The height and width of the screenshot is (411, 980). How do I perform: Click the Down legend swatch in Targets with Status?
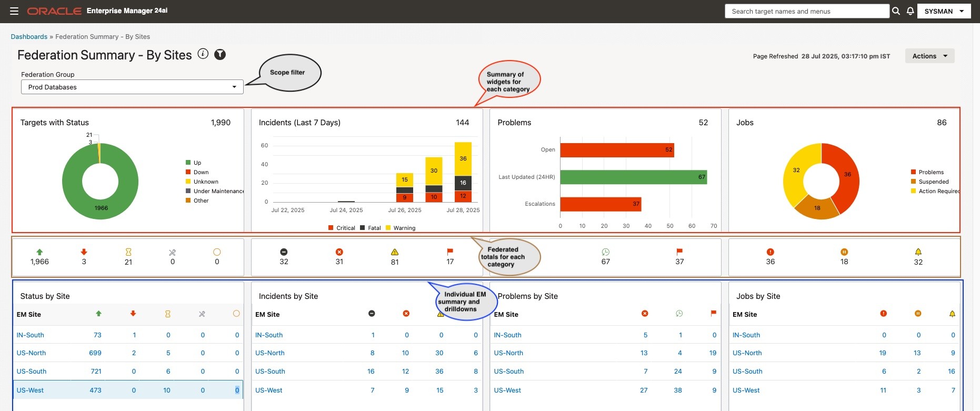(x=188, y=172)
